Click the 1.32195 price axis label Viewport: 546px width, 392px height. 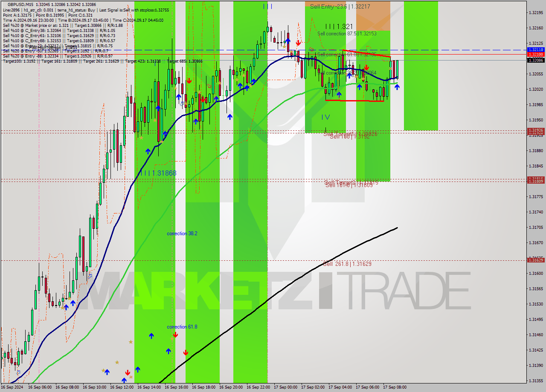(537, 13)
